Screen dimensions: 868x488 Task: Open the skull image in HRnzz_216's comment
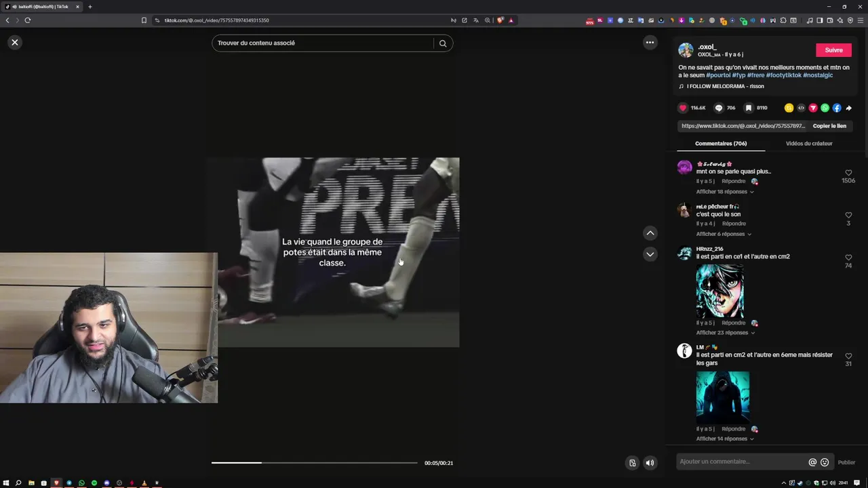(720, 290)
